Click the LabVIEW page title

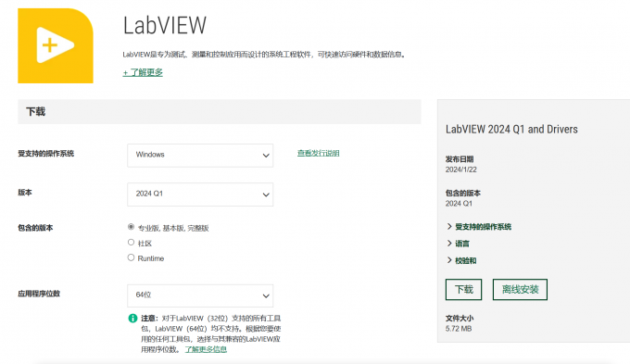165,25
